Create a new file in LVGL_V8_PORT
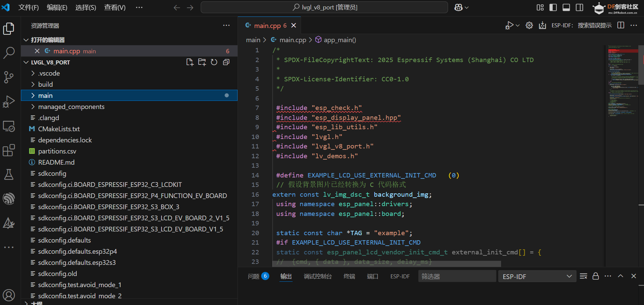Image resolution: width=644 pixels, height=305 pixels. (190, 62)
